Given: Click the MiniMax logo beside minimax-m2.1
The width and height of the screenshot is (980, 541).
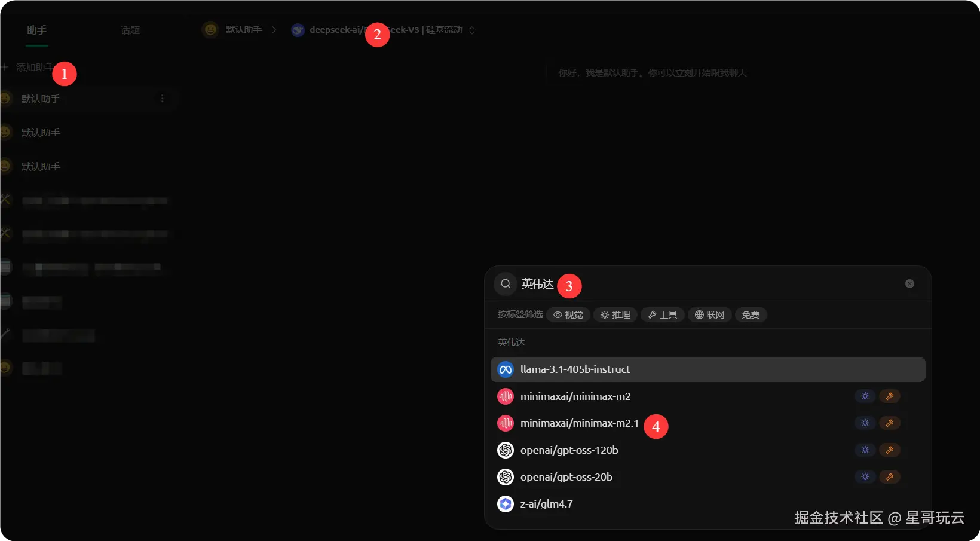Looking at the screenshot, I should coord(506,423).
